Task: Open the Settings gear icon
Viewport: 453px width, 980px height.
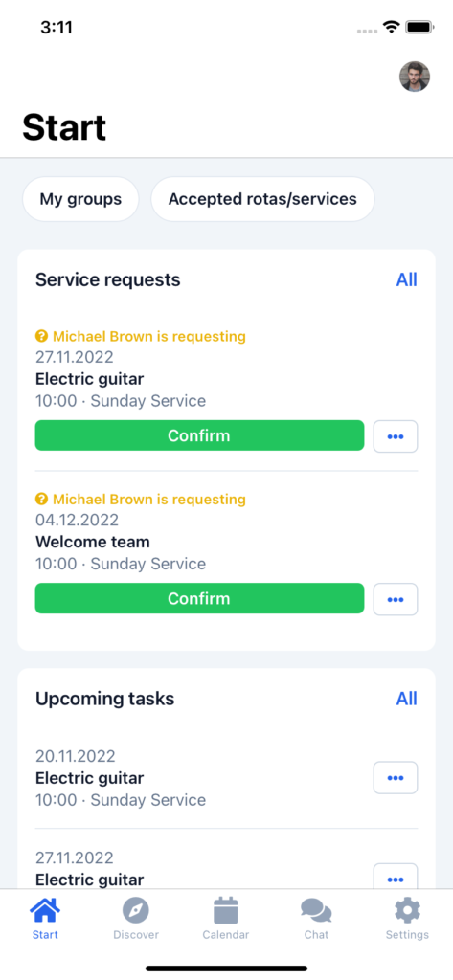Action: 407,910
